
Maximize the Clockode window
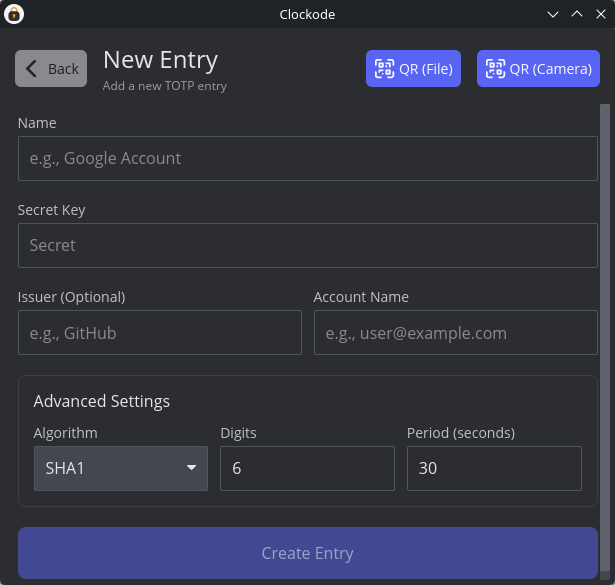click(577, 15)
